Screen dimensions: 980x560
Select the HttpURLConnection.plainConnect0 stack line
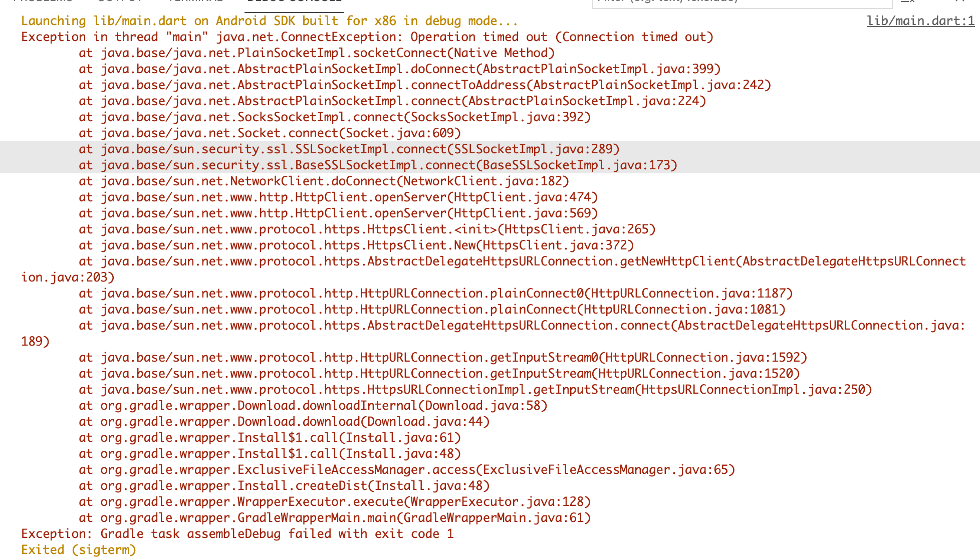click(436, 294)
